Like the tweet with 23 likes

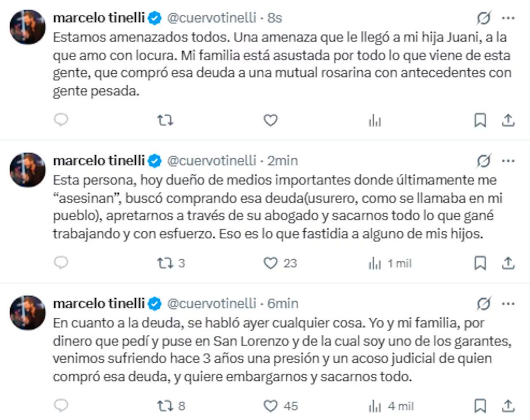tap(270, 263)
